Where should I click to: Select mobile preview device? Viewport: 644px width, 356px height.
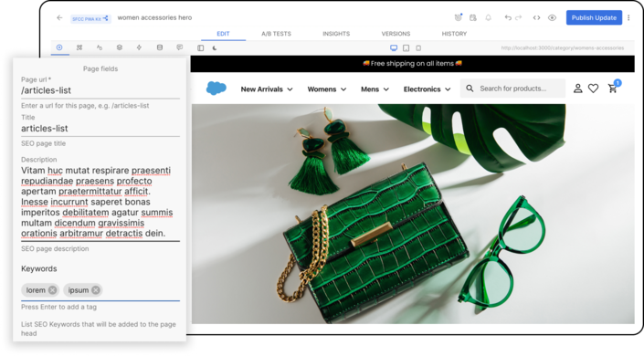click(x=418, y=48)
